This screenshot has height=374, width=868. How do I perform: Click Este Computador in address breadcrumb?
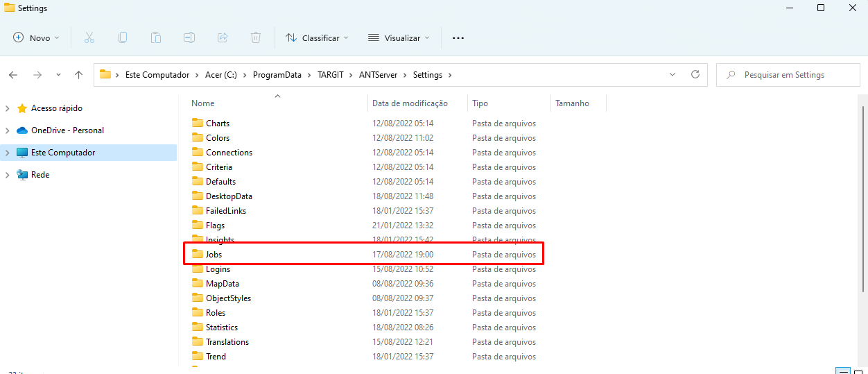point(157,75)
